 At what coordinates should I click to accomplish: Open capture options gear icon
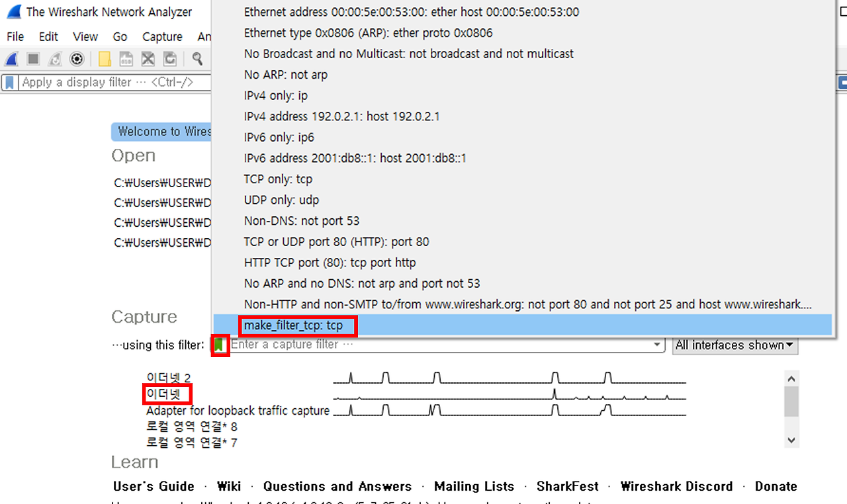click(77, 60)
